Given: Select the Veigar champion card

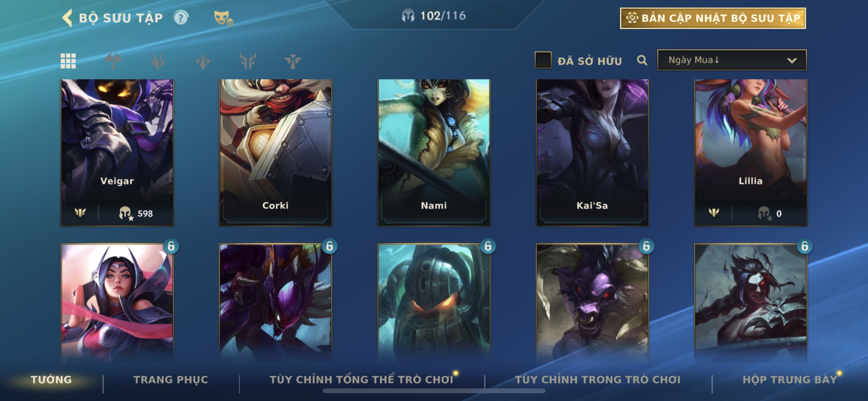Looking at the screenshot, I should 117,153.
